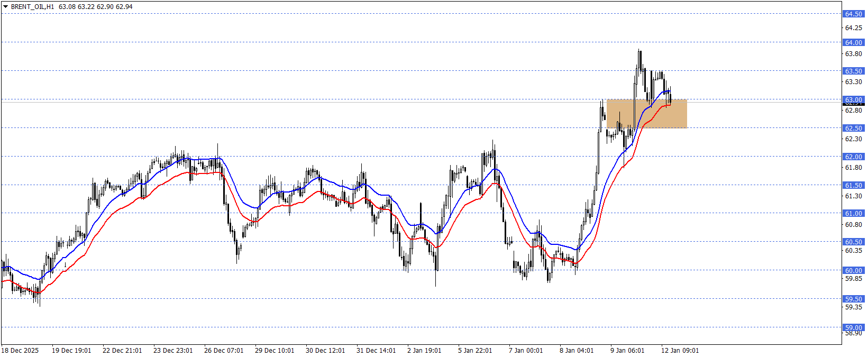The image size is (868, 357).
Task: Click the 5 Jan 22:01 time label
Action: click(x=476, y=351)
